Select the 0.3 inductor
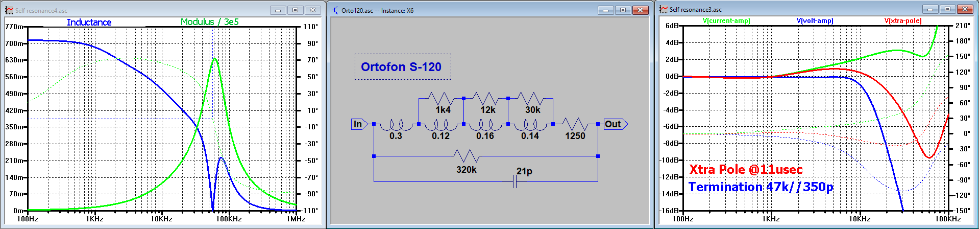Screen dimensions: 980x229 (396, 125)
